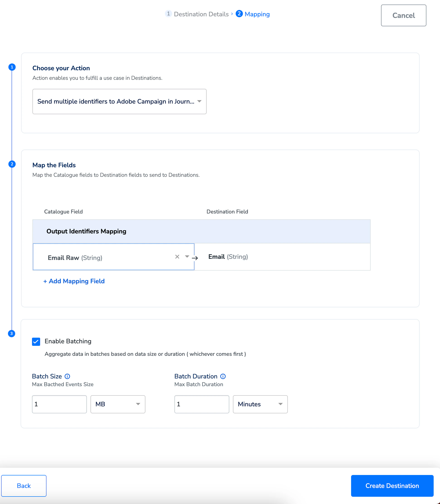Open the Minutes batch duration unit dropdown
440x504 pixels.
pos(260,404)
